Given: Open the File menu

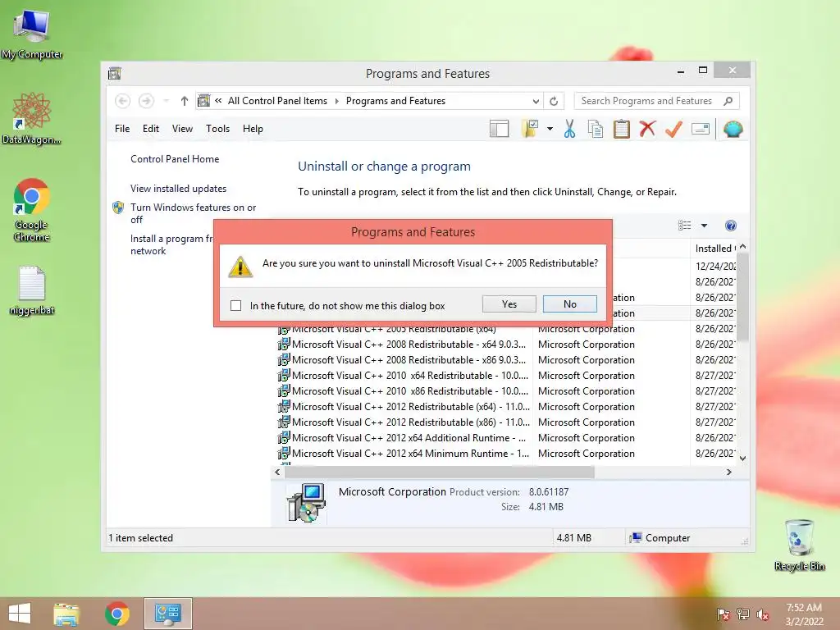Looking at the screenshot, I should click(122, 129).
